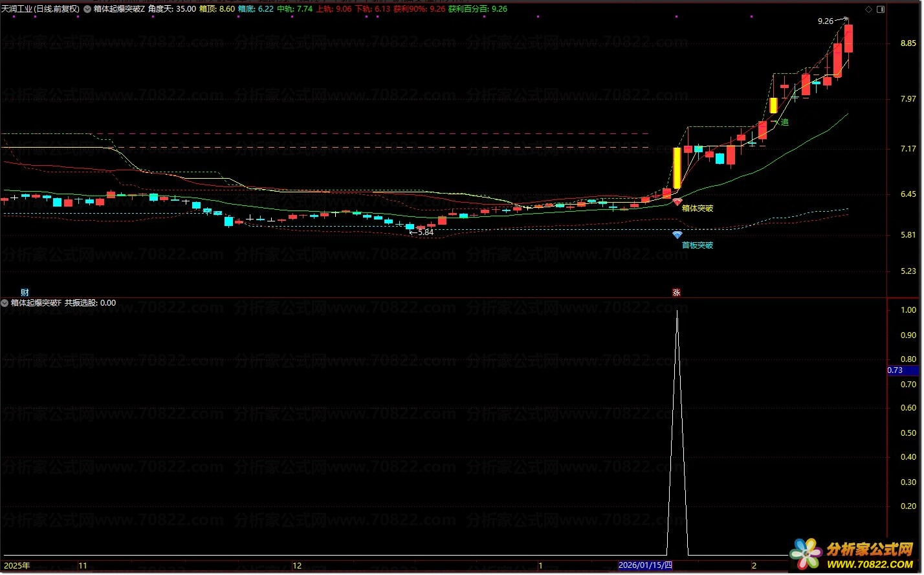Select the 天润工业 (日线.前复权) title label
This screenshot has height=575, width=924.
[x=40, y=9]
